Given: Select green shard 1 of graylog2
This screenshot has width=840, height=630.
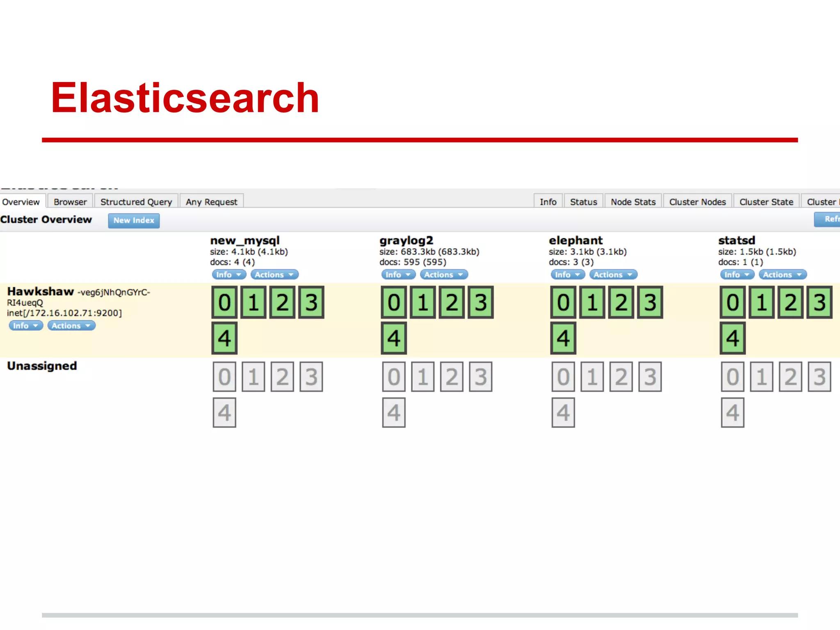Looking at the screenshot, I should pos(423,302).
